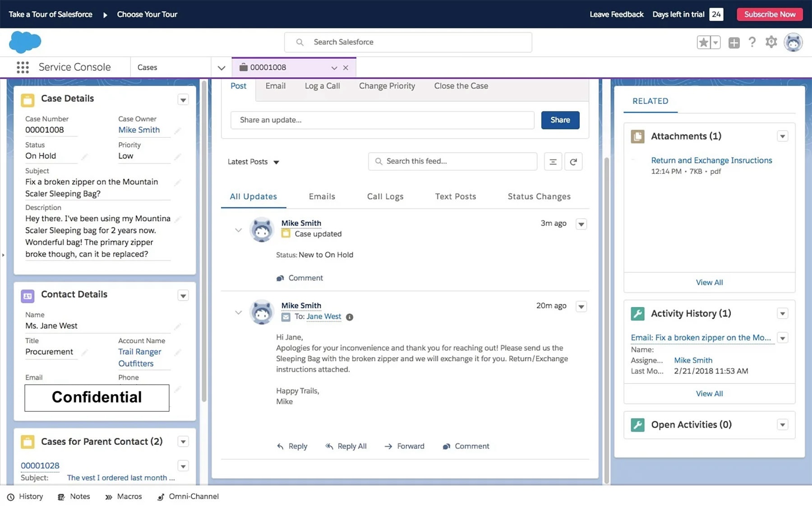The height and width of the screenshot is (508, 812).
Task: Click the Activity History wrench icon
Action: [637, 314]
